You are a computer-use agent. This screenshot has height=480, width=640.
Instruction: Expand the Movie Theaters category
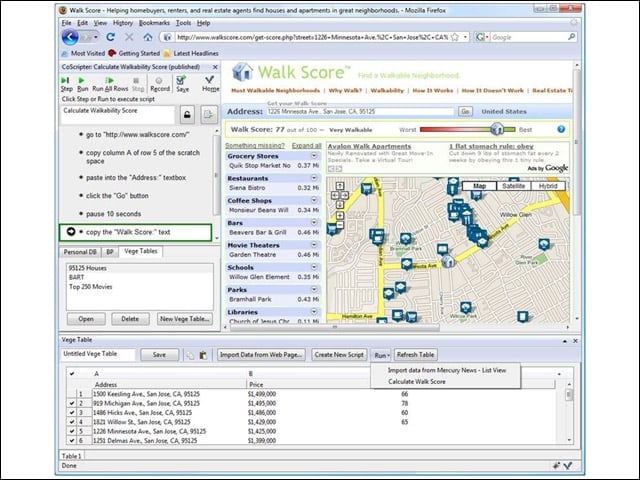pyautogui.click(x=314, y=244)
